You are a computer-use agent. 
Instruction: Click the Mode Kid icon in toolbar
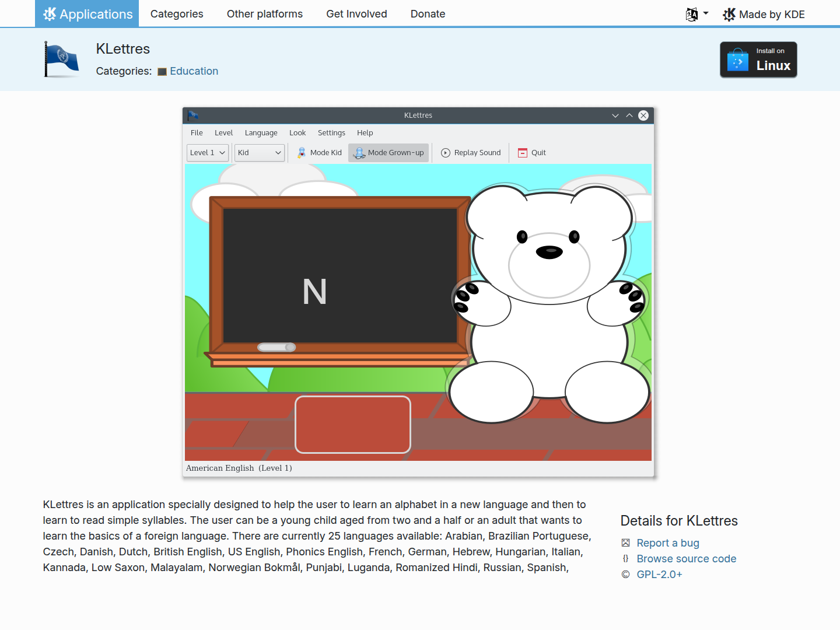302,153
